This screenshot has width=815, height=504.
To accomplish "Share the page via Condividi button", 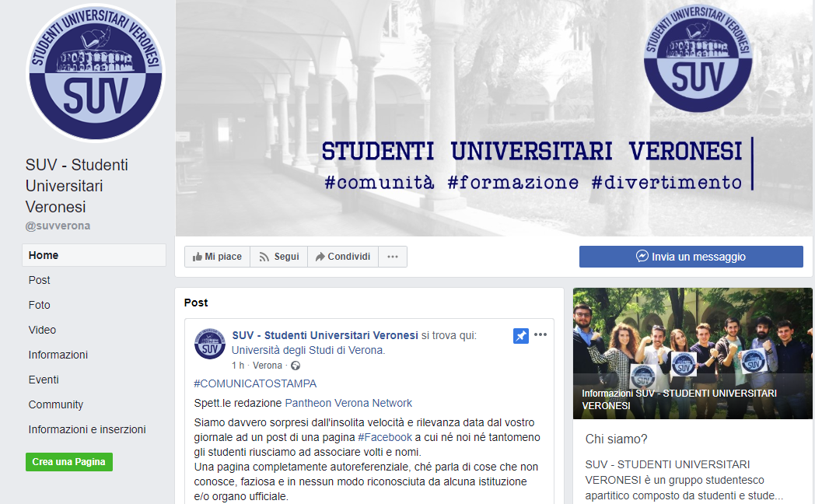I will pyautogui.click(x=342, y=257).
